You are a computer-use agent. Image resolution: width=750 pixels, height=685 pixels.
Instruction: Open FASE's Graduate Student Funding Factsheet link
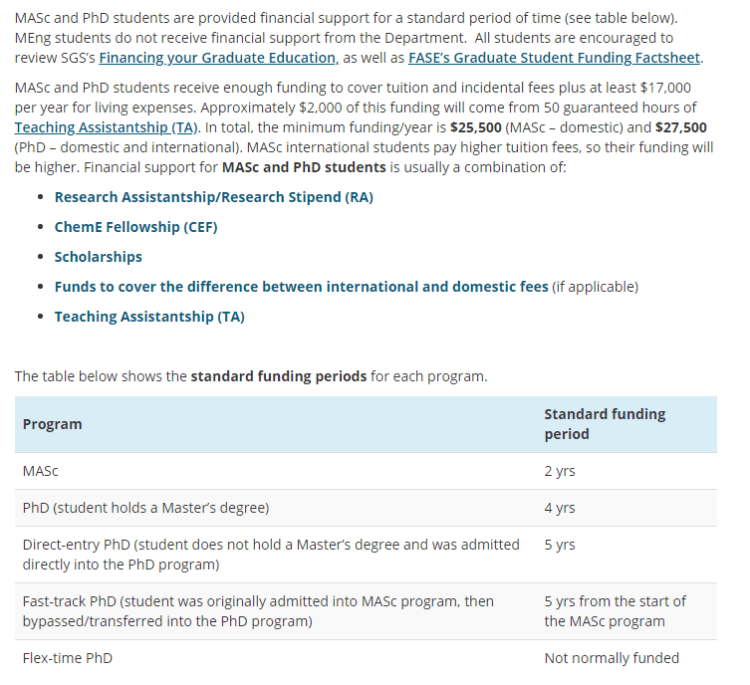(x=554, y=58)
